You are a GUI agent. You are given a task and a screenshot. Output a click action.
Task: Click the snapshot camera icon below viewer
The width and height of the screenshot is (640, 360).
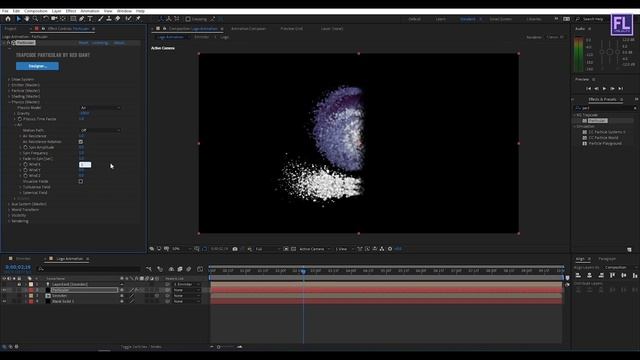pos(235,249)
